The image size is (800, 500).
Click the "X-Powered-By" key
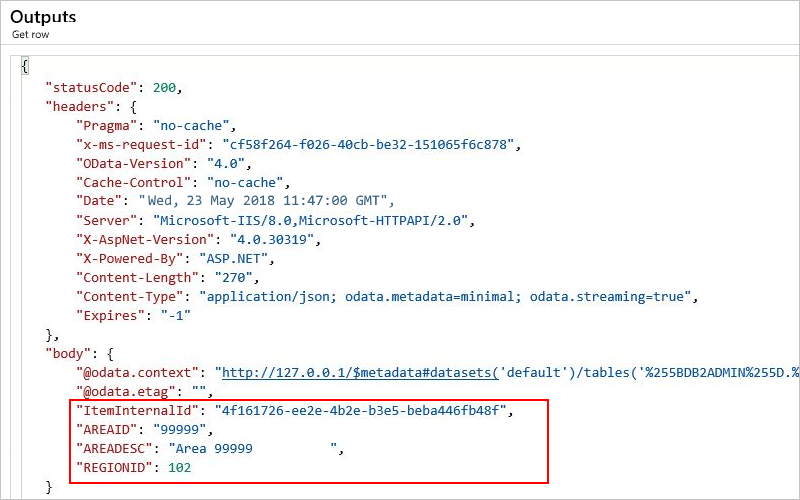coord(130,258)
